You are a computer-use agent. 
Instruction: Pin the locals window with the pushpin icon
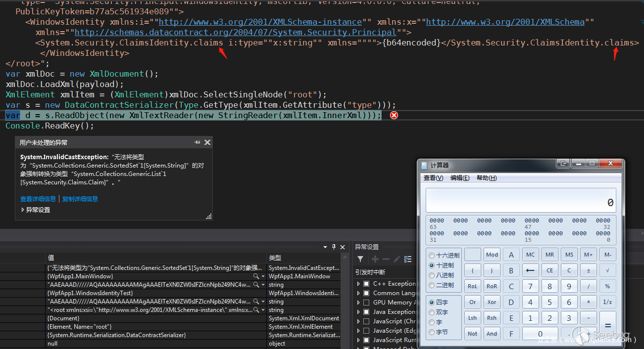334,247
